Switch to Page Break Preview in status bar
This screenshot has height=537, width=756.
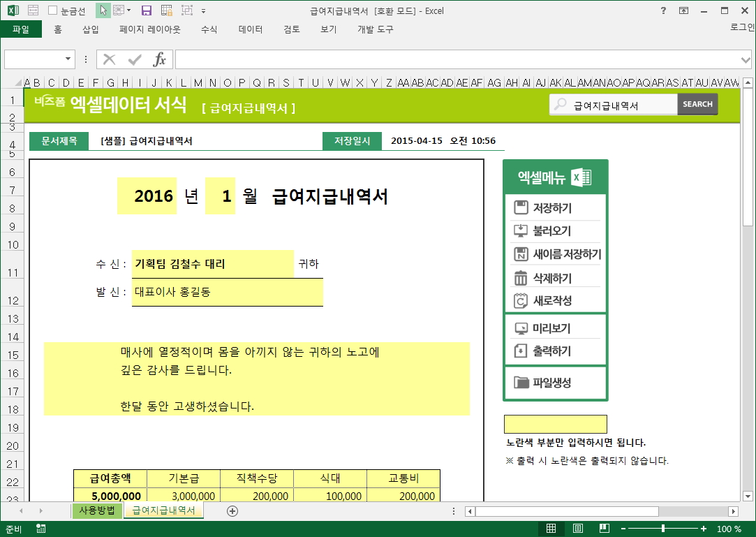[x=603, y=529]
